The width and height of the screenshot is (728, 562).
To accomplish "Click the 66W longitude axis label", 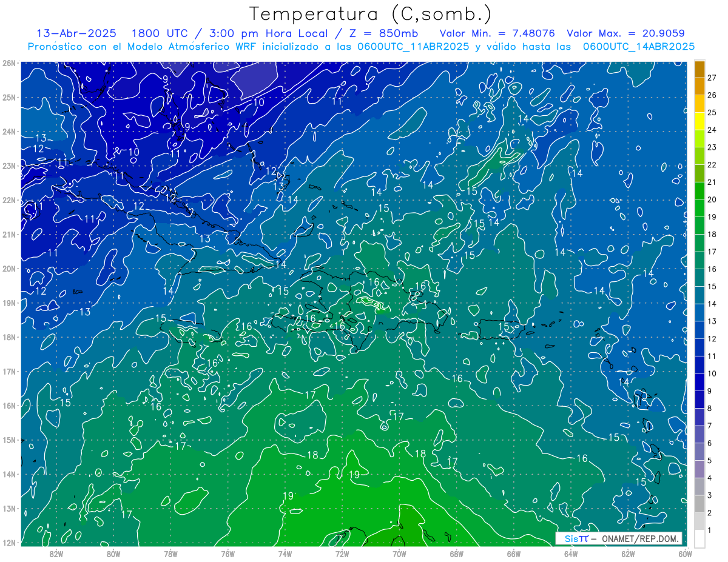I will [514, 553].
